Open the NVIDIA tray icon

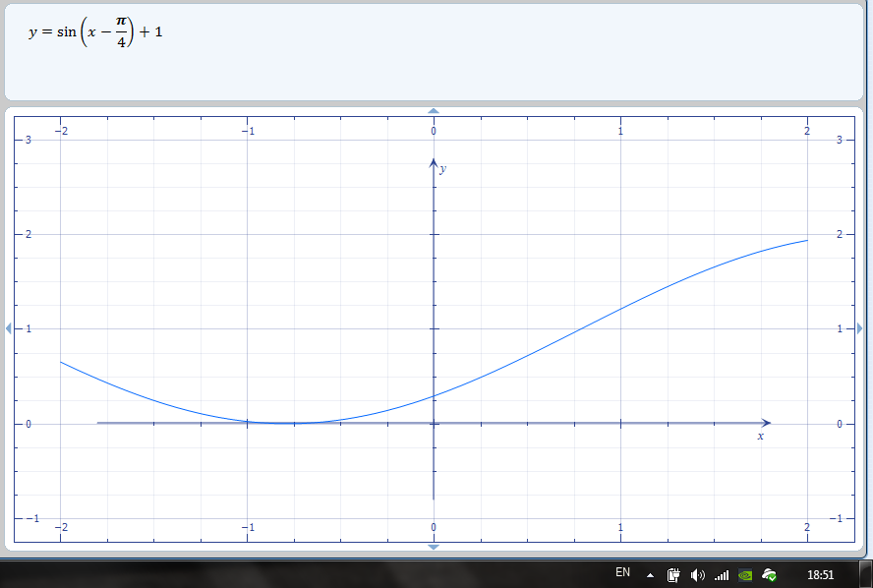[x=745, y=575]
